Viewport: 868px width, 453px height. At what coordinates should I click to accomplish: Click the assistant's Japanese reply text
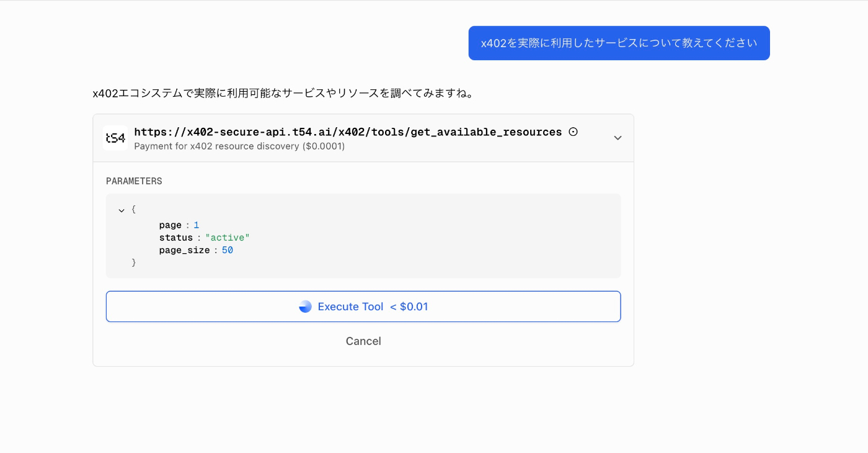click(x=283, y=94)
